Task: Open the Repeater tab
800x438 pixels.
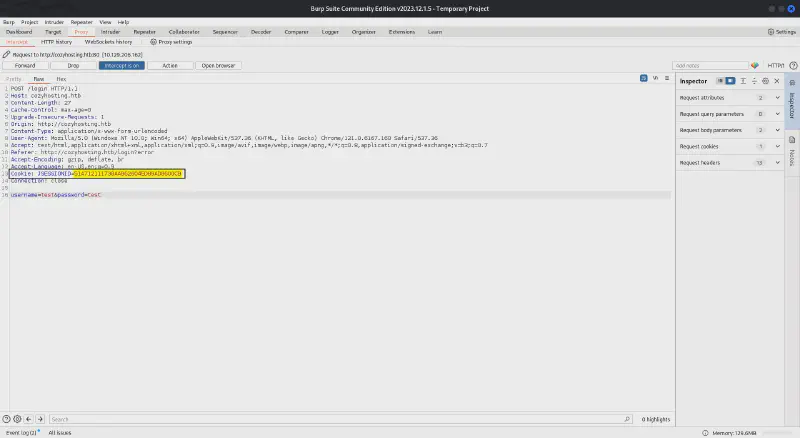Action: [144, 32]
